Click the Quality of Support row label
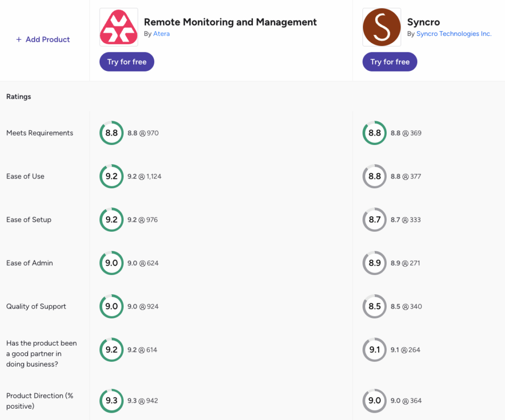Screen dimensions: 505x420 (x=36, y=307)
